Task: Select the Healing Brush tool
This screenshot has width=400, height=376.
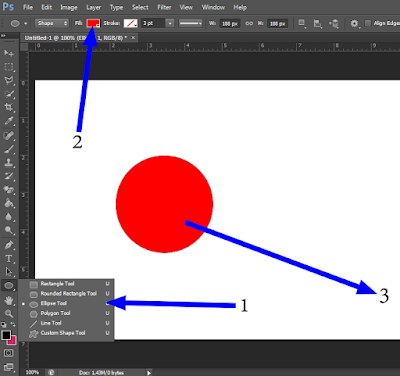Action: point(9,135)
